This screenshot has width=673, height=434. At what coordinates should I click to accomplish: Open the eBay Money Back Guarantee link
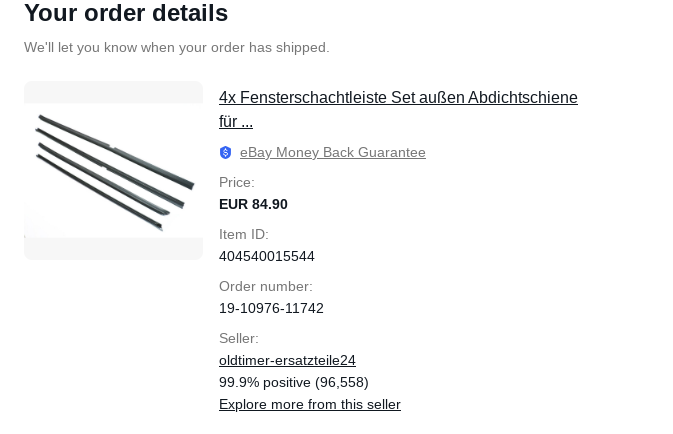point(333,152)
